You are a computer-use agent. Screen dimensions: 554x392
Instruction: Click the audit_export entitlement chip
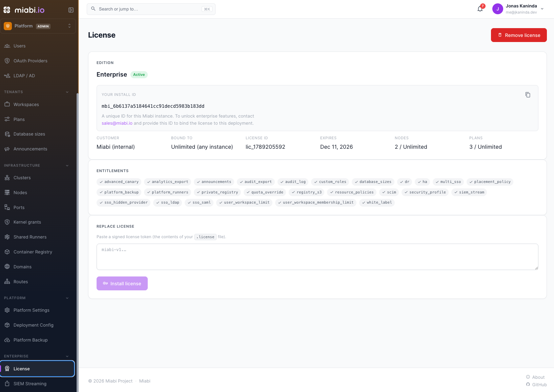tap(256, 182)
